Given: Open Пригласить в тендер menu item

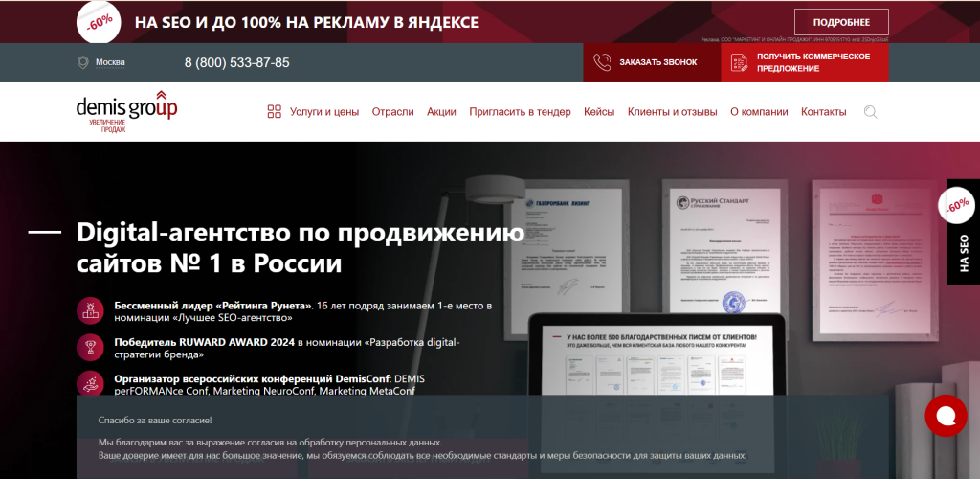Looking at the screenshot, I should [x=520, y=112].
